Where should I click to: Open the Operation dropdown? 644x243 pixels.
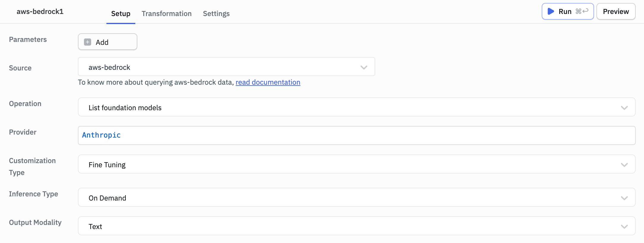(356, 107)
